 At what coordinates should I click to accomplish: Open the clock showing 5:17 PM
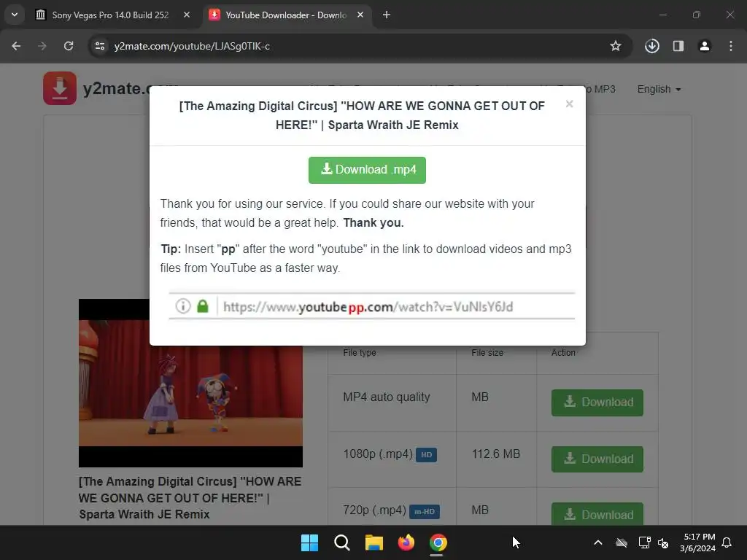click(x=697, y=542)
